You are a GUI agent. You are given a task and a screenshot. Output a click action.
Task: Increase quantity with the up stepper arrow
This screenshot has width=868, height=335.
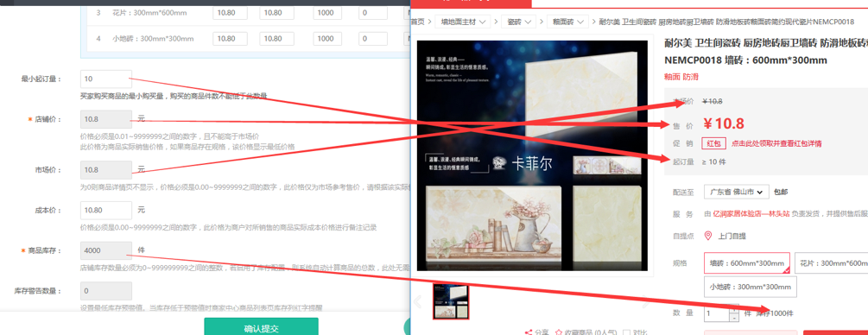[734, 308]
